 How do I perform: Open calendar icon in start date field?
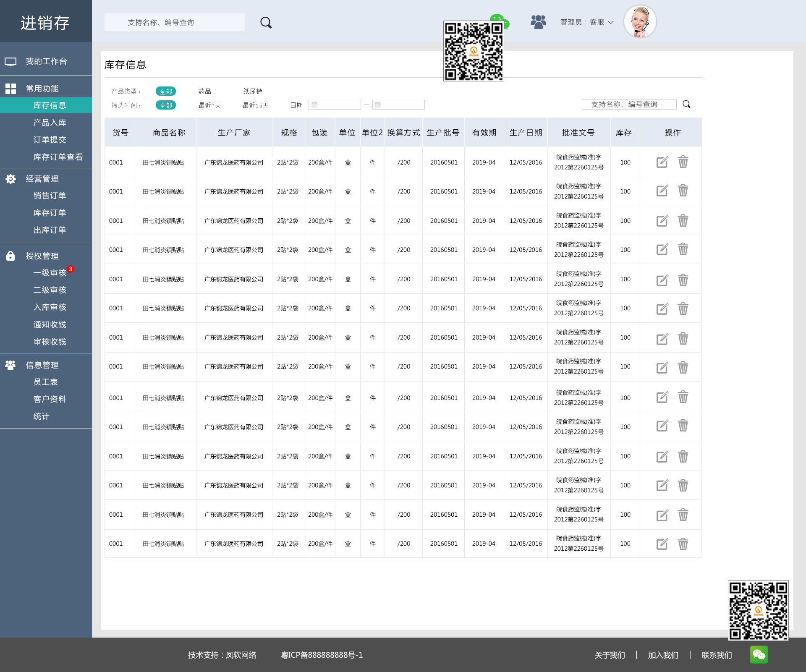pyautogui.click(x=314, y=105)
